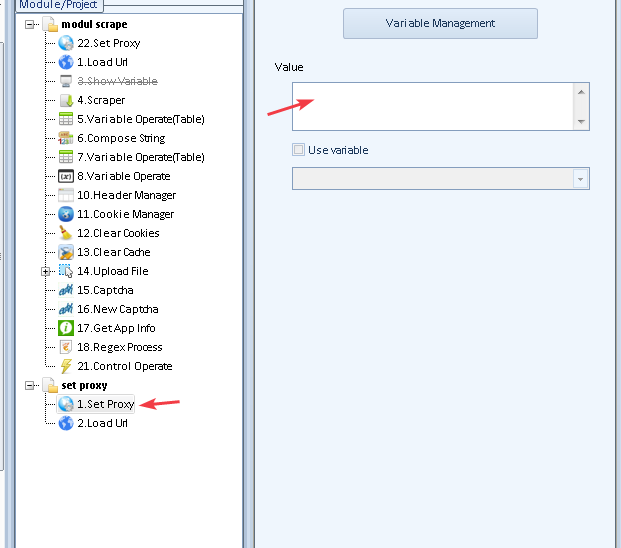Click the globe icon beside 22.Set Proxy
Image resolution: width=621 pixels, height=548 pixels.
66,43
